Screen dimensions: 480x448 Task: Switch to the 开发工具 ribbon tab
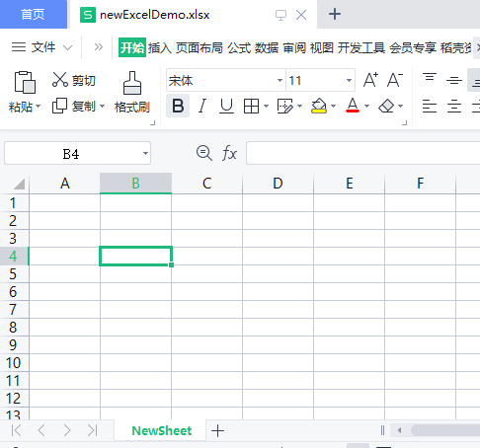tap(361, 48)
